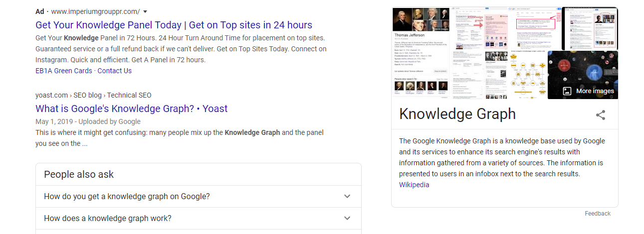Open the Thomas Jefferson knowledge panel thumbnail

point(421,53)
